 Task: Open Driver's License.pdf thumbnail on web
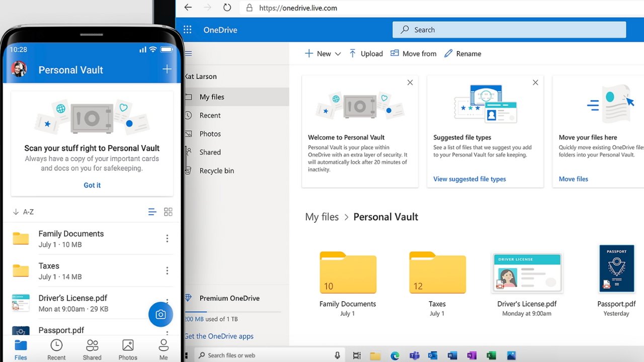(x=527, y=272)
